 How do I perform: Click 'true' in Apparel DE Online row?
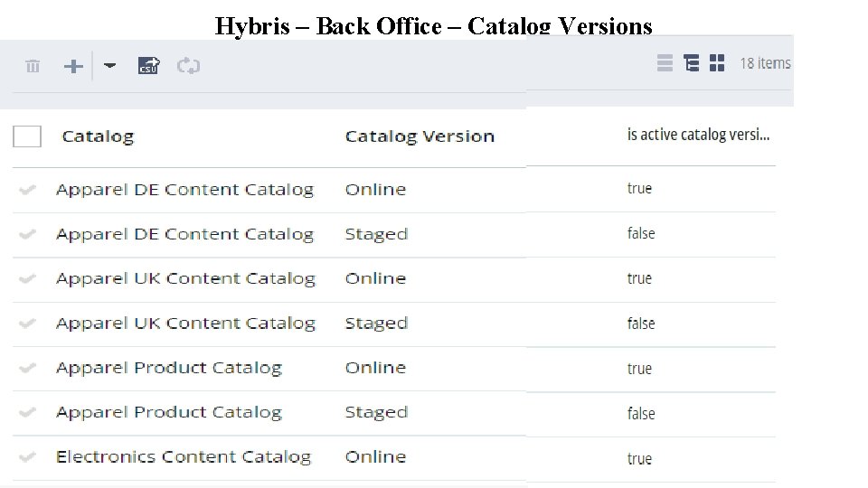[639, 188]
